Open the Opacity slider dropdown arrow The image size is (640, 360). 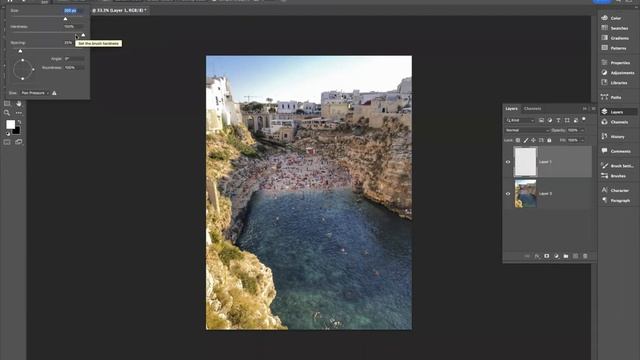(x=582, y=130)
